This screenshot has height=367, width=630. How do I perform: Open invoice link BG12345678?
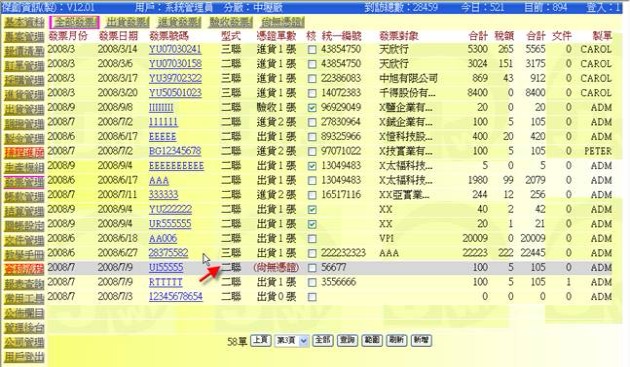point(175,152)
